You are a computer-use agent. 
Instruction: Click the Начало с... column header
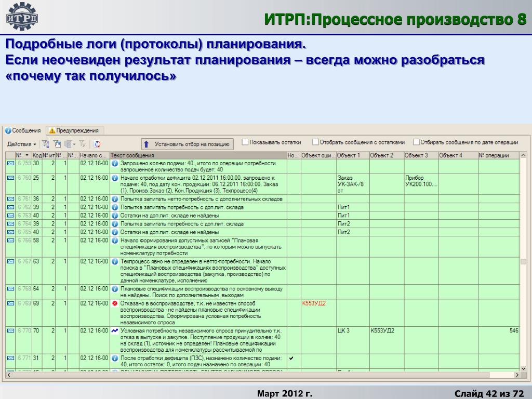click(x=95, y=155)
